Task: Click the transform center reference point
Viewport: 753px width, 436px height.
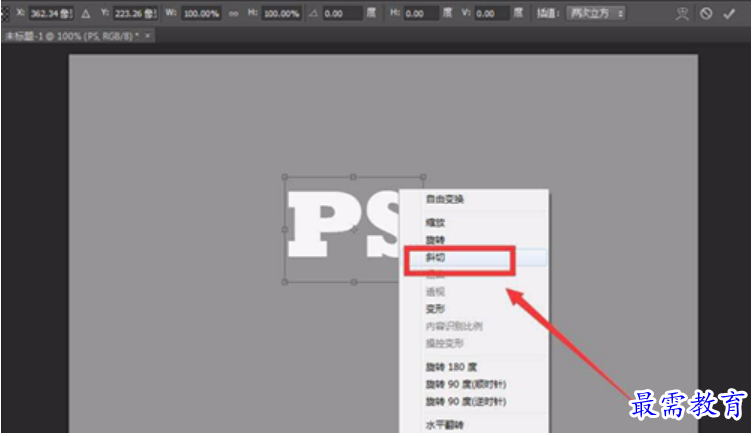Action: [x=354, y=230]
